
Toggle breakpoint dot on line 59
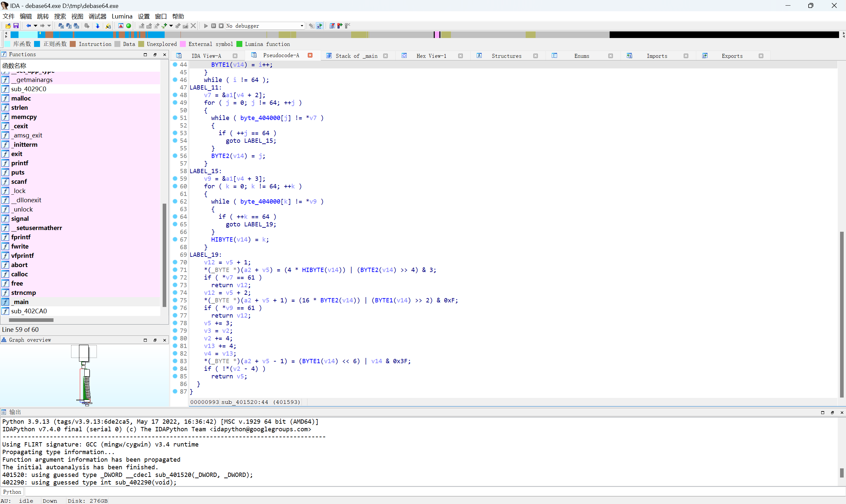coord(175,178)
